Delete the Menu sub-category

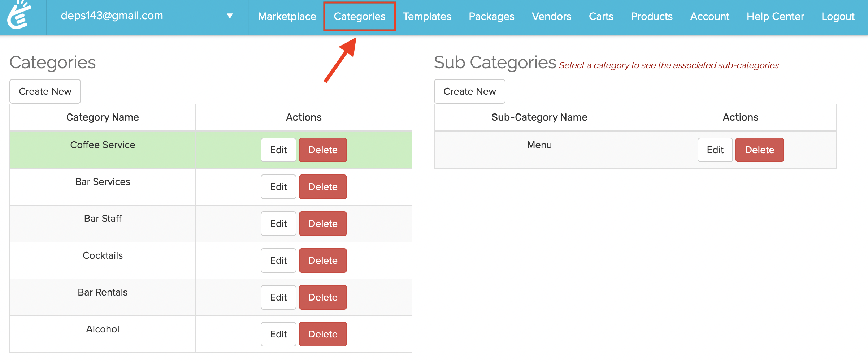[759, 150]
